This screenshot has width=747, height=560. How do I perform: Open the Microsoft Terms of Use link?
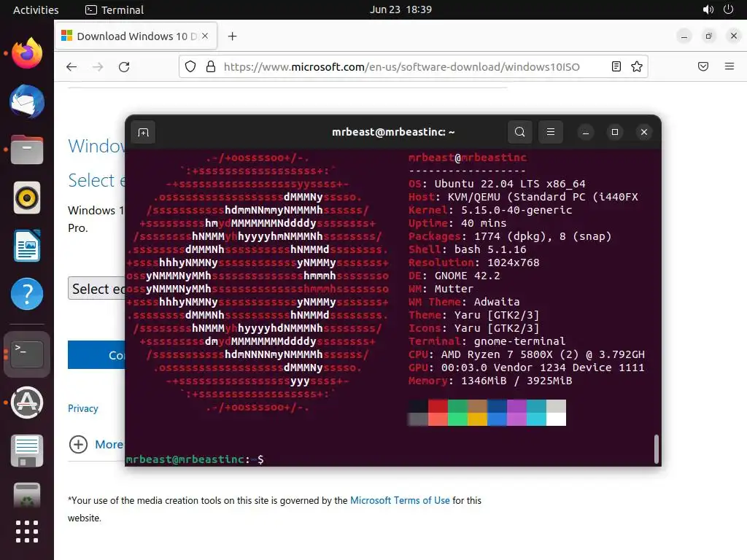(400, 500)
